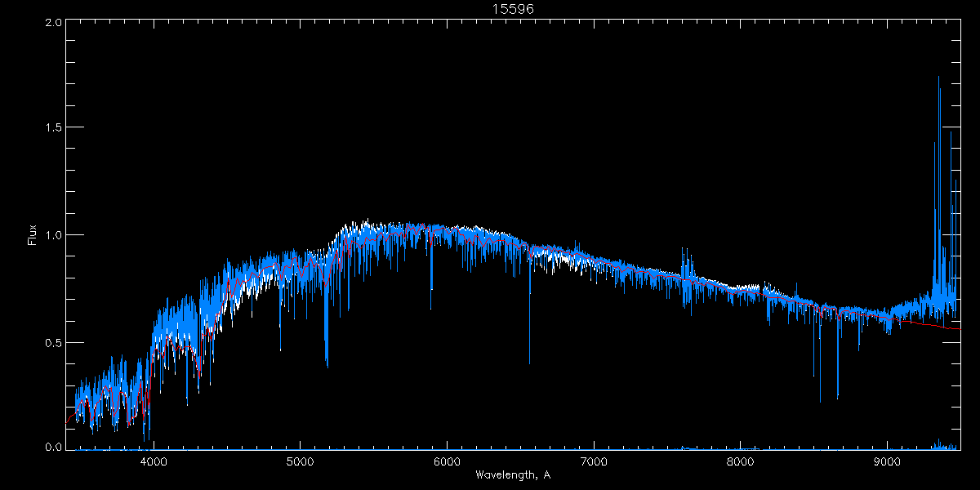The width and height of the screenshot is (980, 490).
Task: Click bottom of deep absorption line near 6560
Action: [529, 363]
